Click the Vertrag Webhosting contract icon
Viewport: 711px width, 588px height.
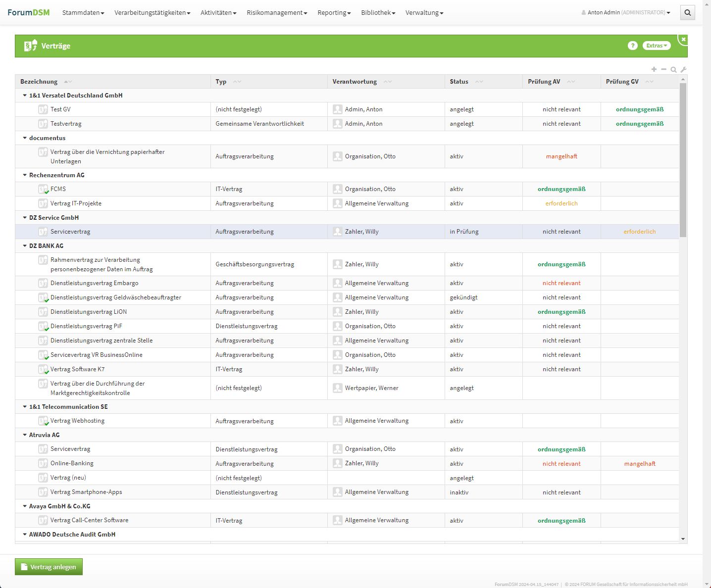[43, 421]
